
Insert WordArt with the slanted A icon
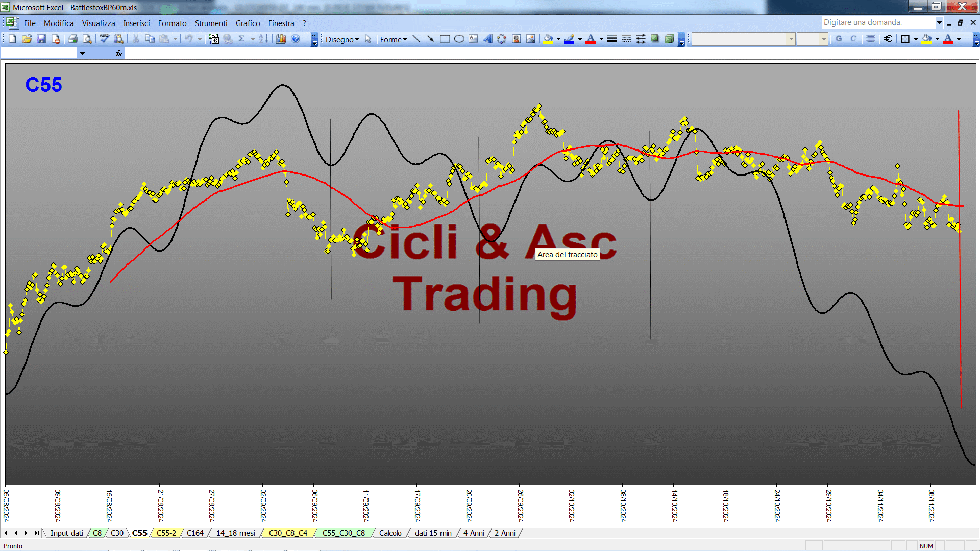[487, 39]
